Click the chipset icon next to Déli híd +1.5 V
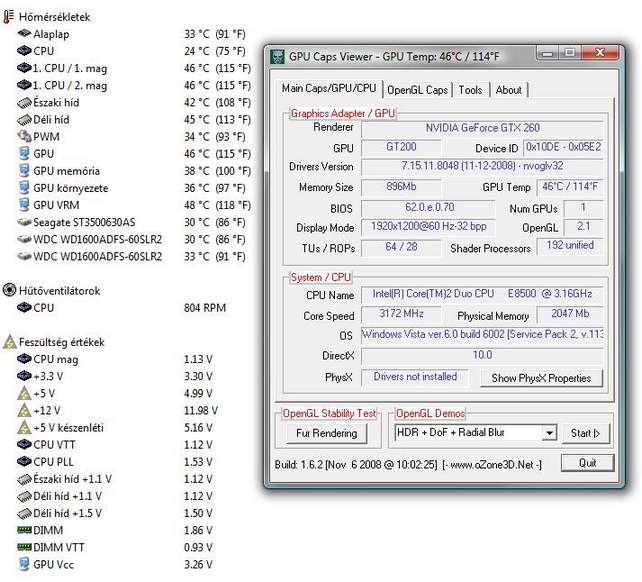 [24, 513]
